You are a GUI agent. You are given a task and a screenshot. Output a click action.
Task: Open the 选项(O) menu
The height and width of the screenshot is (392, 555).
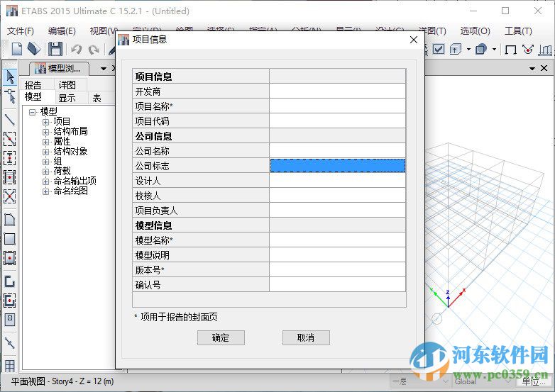tap(475, 31)
